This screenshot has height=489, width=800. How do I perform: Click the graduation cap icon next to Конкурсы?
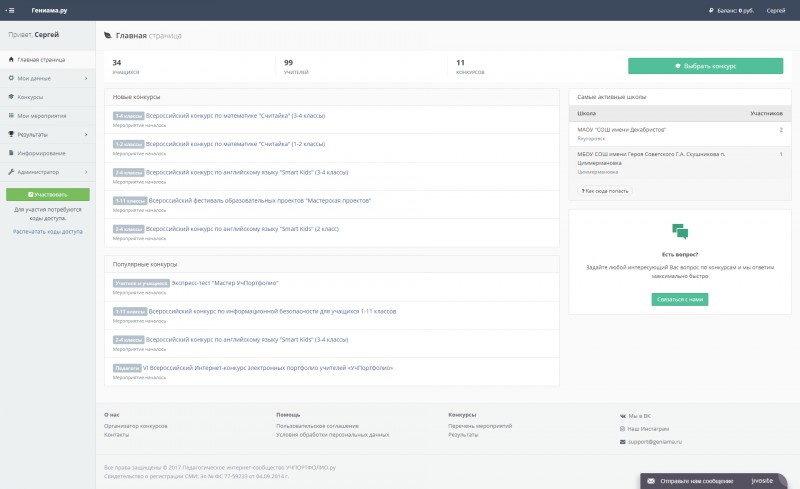click(10, 97)
